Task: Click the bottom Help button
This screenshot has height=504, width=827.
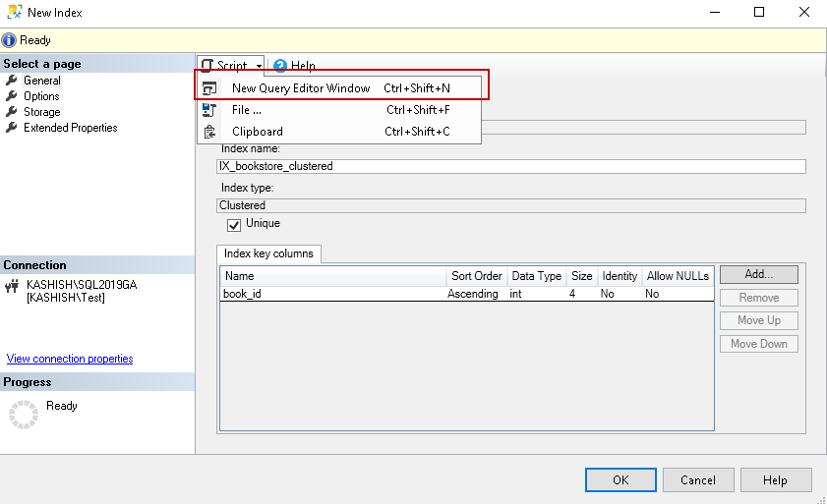Action: [775, 480]
